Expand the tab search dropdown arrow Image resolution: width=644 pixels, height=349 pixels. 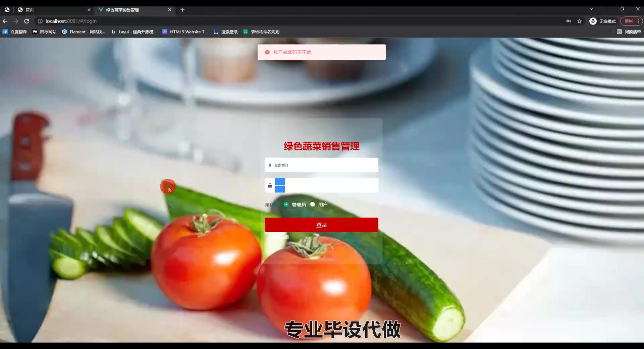click(591, 9)
